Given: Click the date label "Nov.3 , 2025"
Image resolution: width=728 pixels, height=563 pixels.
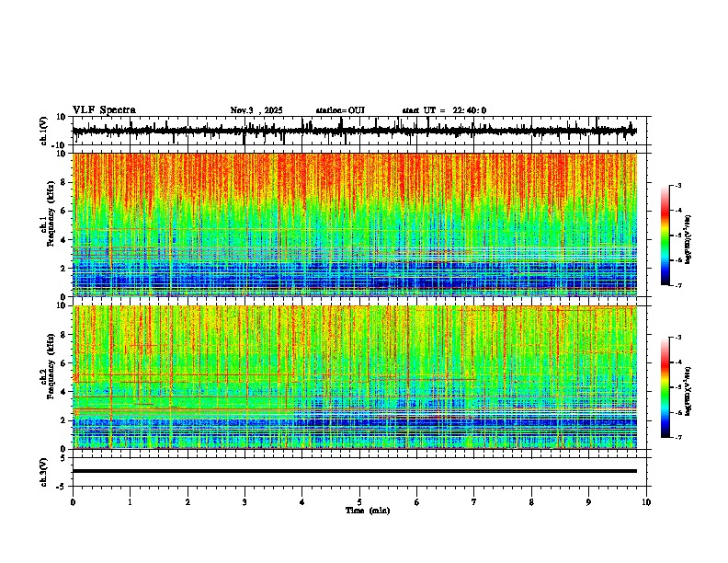Looking at the screenshot, I should (256, 110).
